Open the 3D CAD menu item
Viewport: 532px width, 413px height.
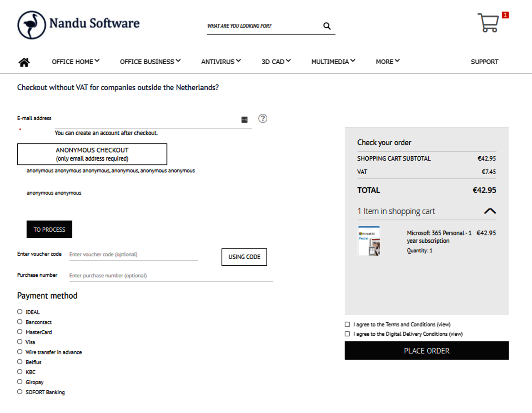276,62
